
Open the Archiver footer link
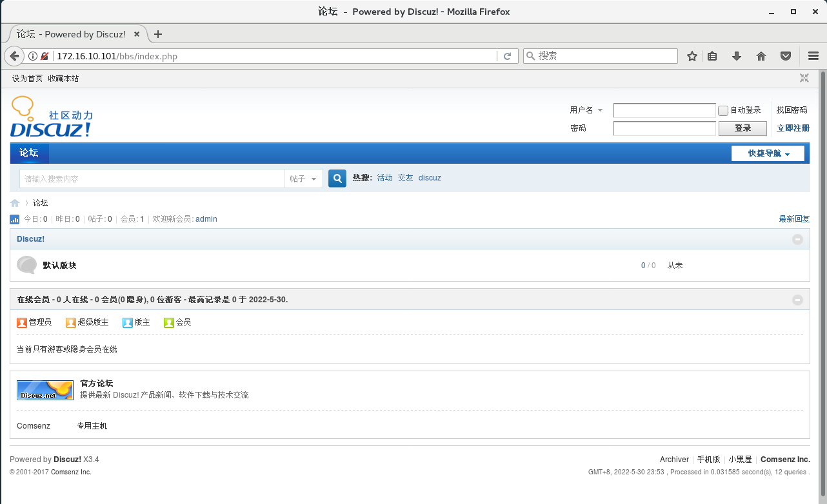[x=674, y=460]
